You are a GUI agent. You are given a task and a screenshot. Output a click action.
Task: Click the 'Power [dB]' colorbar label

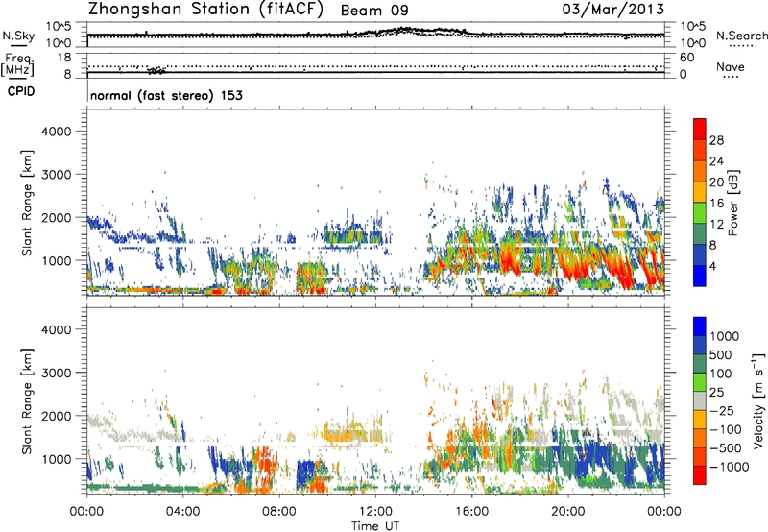coord(732,204)
